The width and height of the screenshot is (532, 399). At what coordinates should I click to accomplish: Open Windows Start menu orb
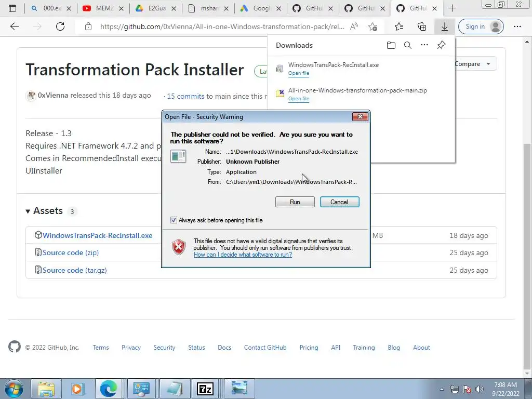point(14,389)
